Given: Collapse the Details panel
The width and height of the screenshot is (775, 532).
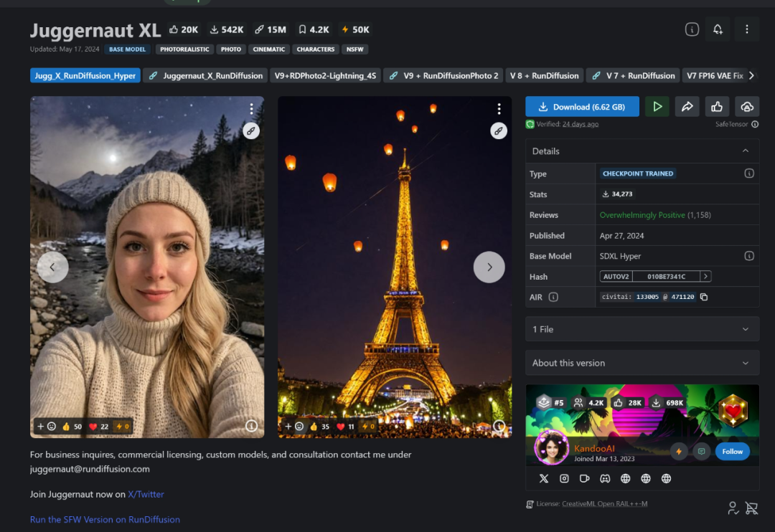Looking at the screenshot, I should (745, 151).
